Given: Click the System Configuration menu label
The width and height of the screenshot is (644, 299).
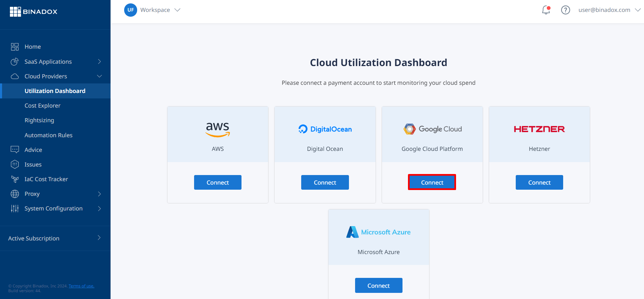Looking at the screenshot, I should point(54,208).
